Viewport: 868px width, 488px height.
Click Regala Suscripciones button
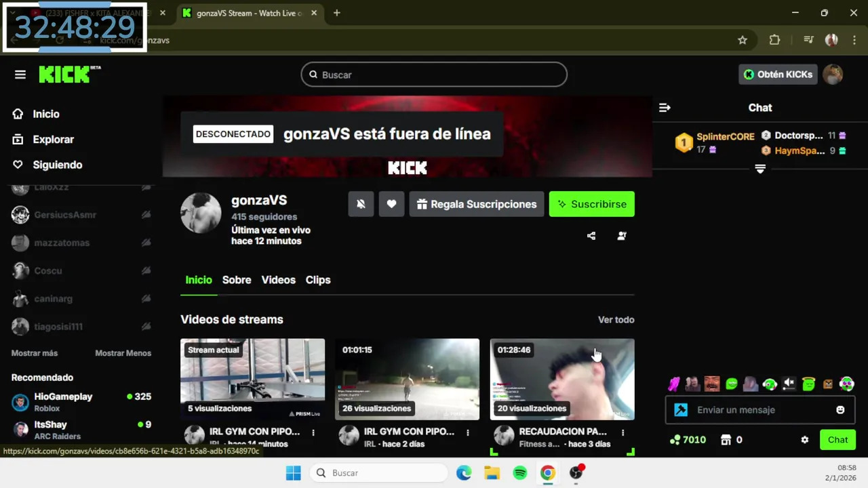pyautogui.click(x=477, y=204)
